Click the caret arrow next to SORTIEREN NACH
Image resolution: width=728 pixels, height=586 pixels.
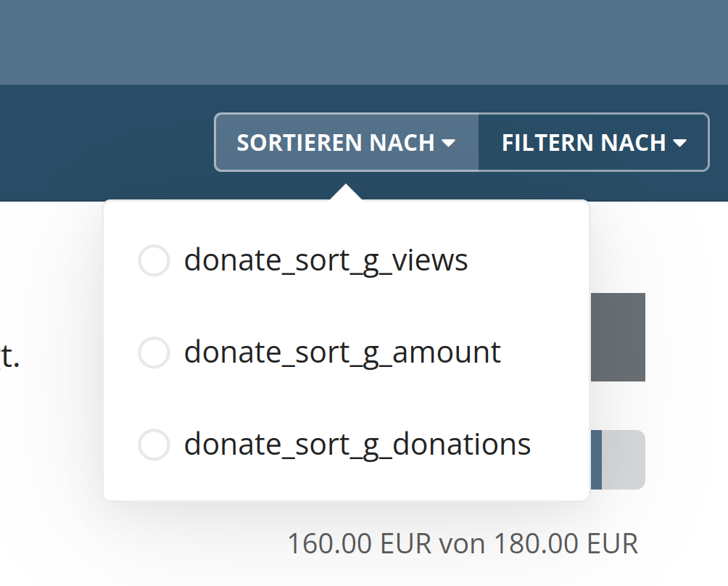(448, 144)
